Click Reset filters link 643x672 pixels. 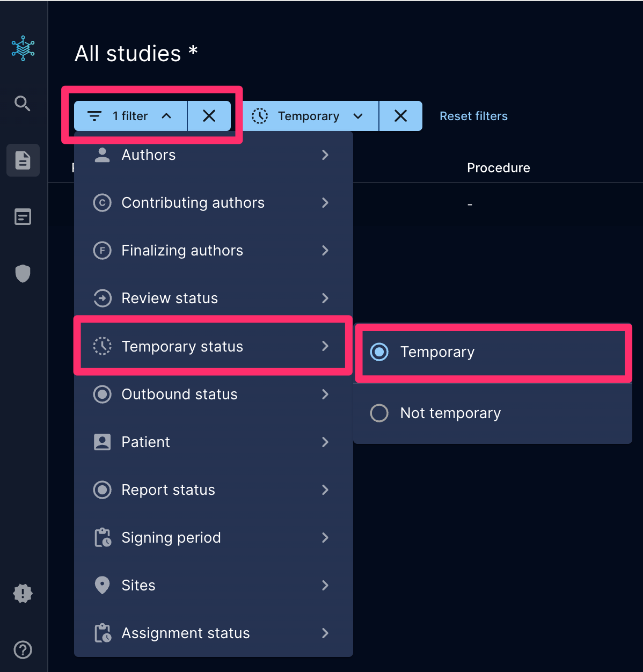(473, 116)
